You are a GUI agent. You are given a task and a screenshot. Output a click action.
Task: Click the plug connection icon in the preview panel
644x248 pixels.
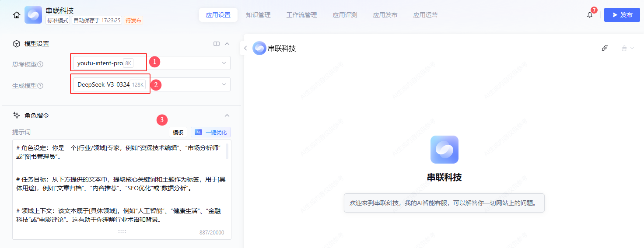(605, 48)
